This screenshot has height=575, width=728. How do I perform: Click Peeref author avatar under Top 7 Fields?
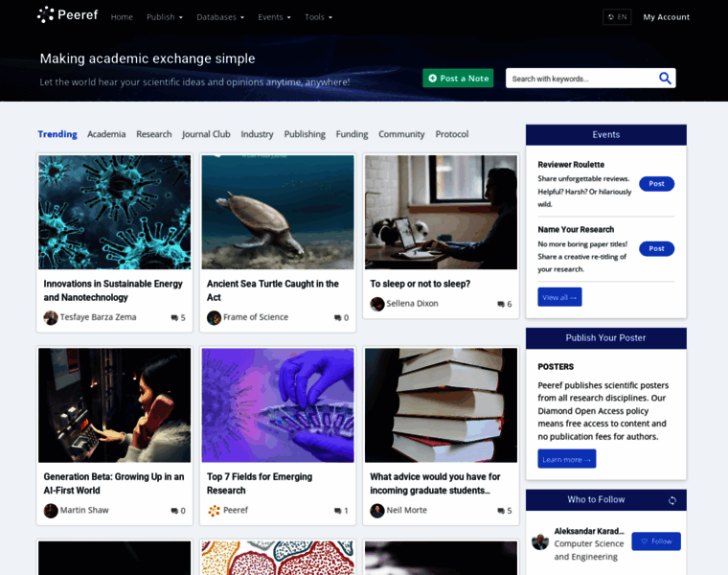coord(214,511)
